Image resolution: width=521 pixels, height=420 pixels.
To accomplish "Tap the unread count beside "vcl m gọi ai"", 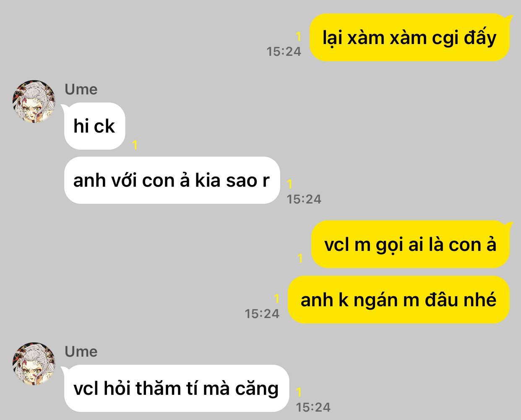I will pos(300,258).
